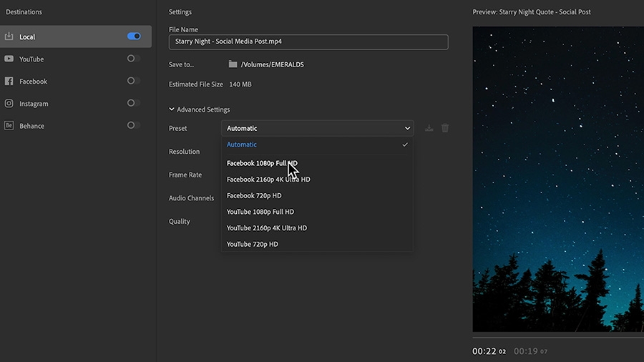Click the delete preset trash icon
The image size is (644, 362).
point(445,128)
